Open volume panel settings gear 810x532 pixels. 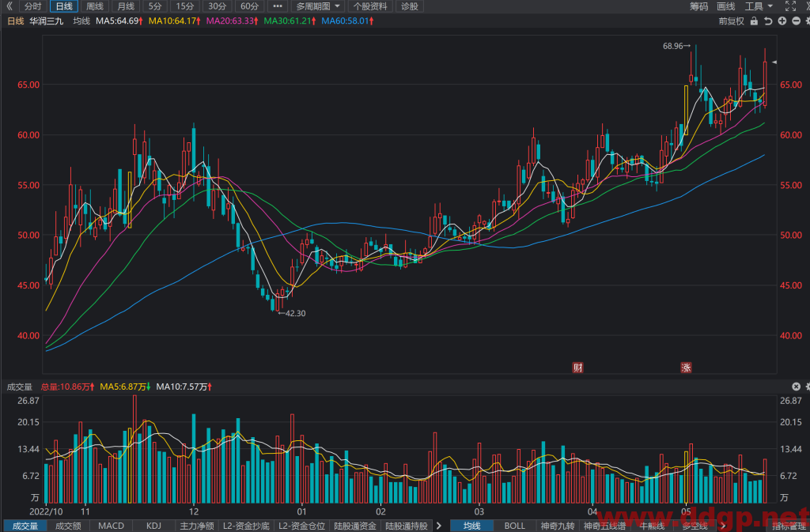tap(808, 387)
